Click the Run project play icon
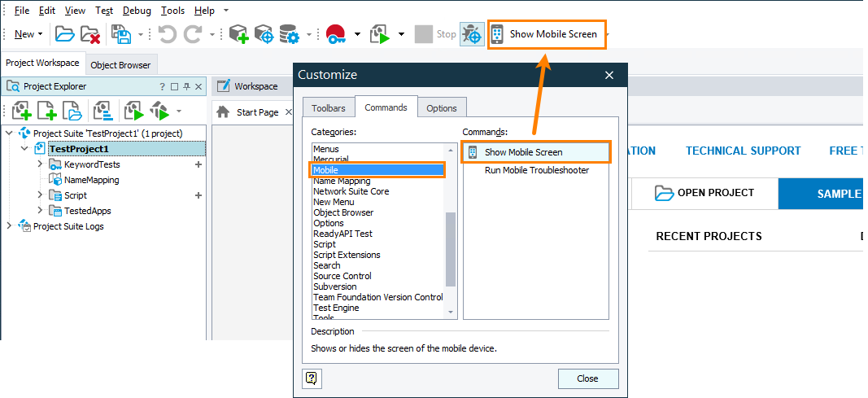Image resolution: width=868 pixels, height=398 pixels. [380, 34]
